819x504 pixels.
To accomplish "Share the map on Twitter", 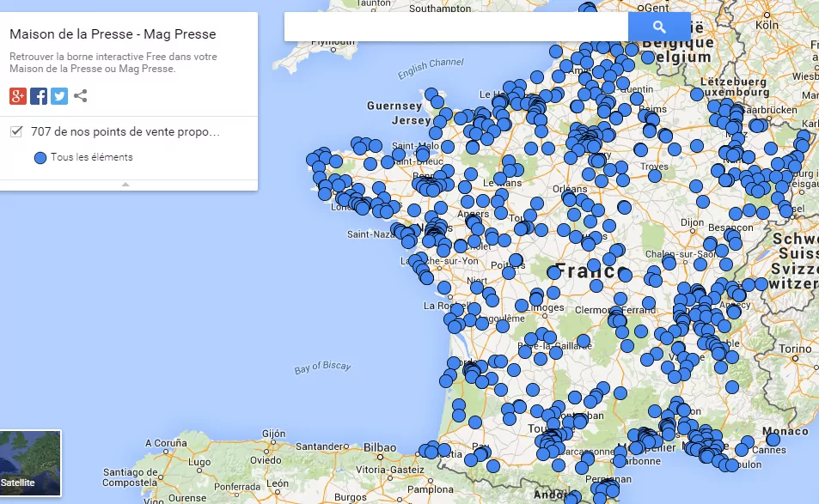I will [x=59, y=96].
